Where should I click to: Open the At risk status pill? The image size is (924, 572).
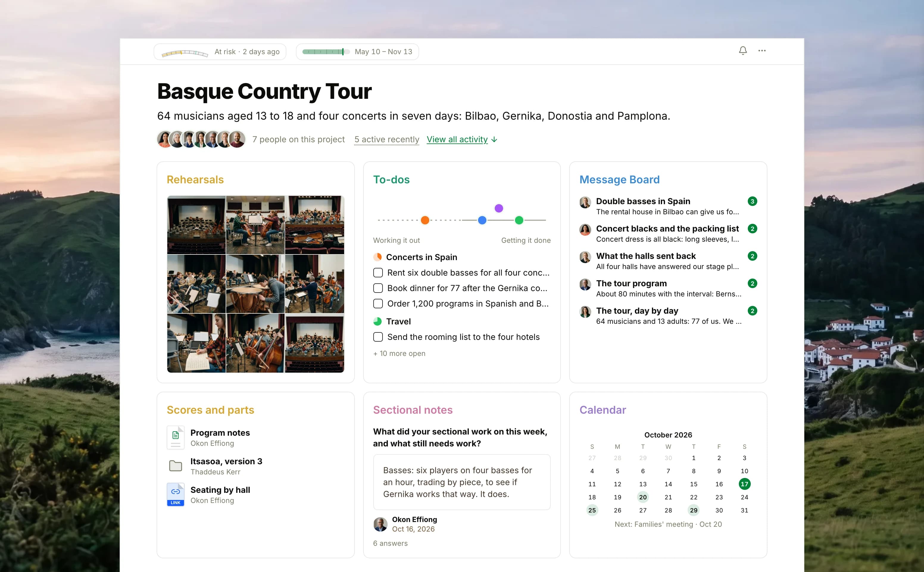(x=220, y=52)
